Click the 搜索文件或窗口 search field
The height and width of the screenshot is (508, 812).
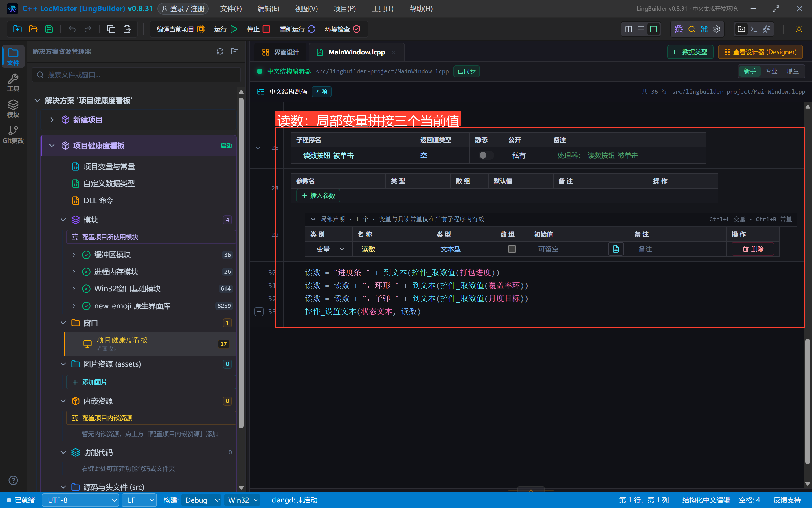point(136,75)
